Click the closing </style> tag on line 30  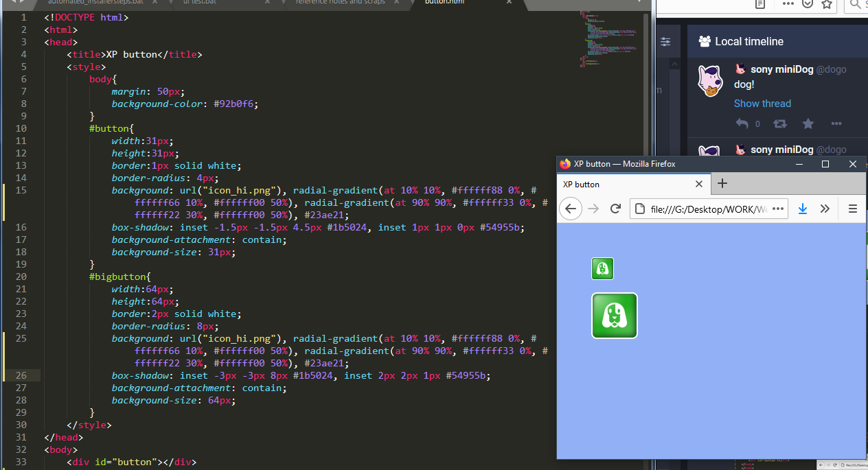click(89, 425)
